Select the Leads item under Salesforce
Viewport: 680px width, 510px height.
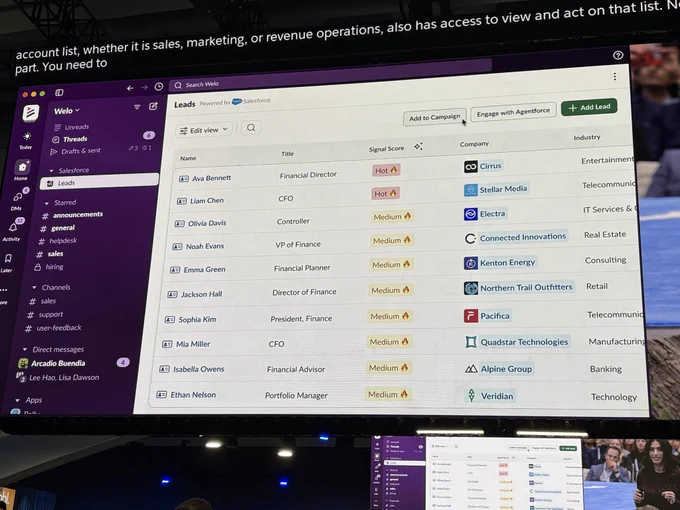(99, 182)
